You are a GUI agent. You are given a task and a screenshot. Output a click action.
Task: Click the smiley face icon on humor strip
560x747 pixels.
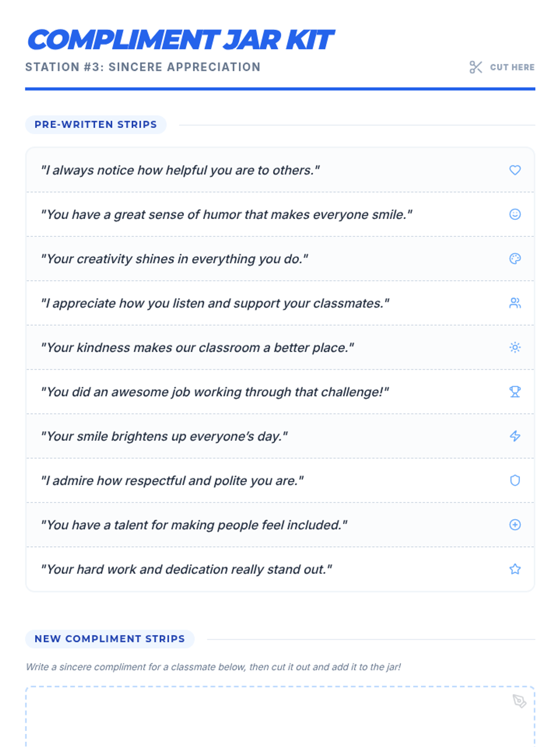(x=515, y=214)
